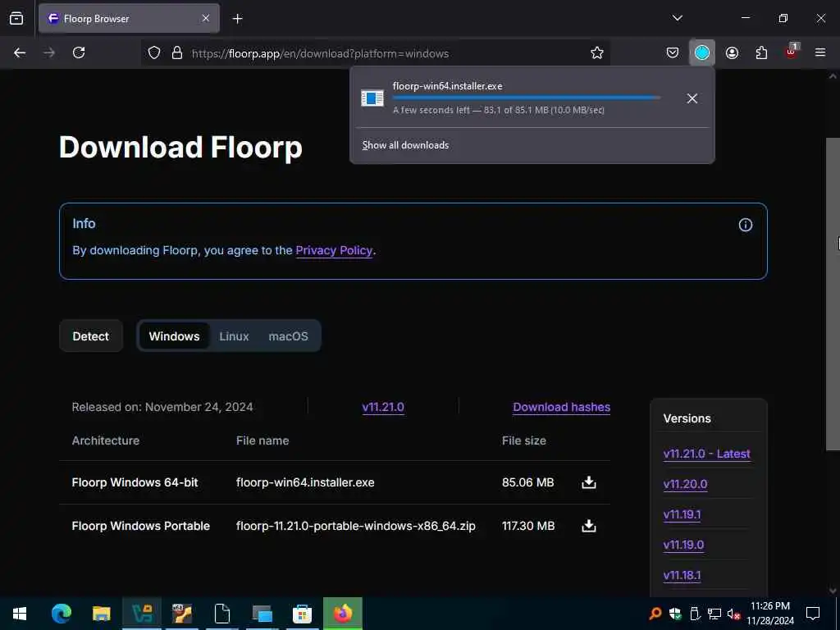Screen dimensions: 840x630
Task: Launch Microsoft Edge from taskbar
Action: [x=61, y=614]
